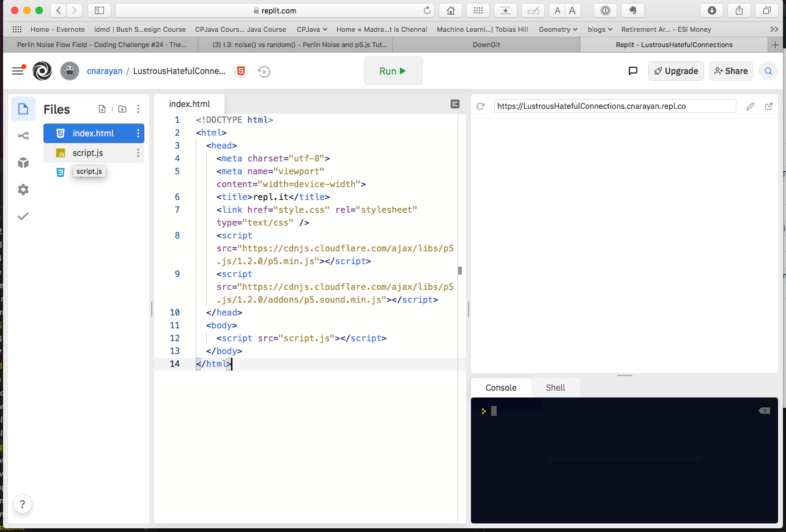Switch to the noise() vs random() tab

[x=295, y=45]
